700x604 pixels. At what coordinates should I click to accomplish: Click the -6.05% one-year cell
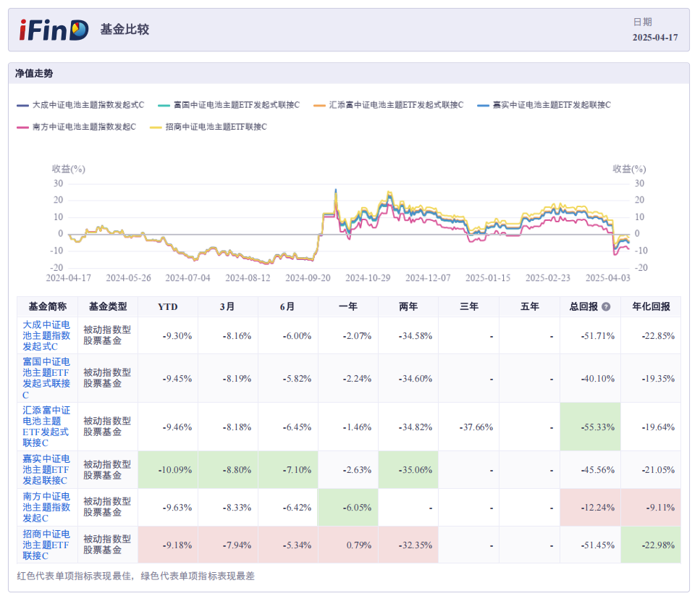(347, 508)
